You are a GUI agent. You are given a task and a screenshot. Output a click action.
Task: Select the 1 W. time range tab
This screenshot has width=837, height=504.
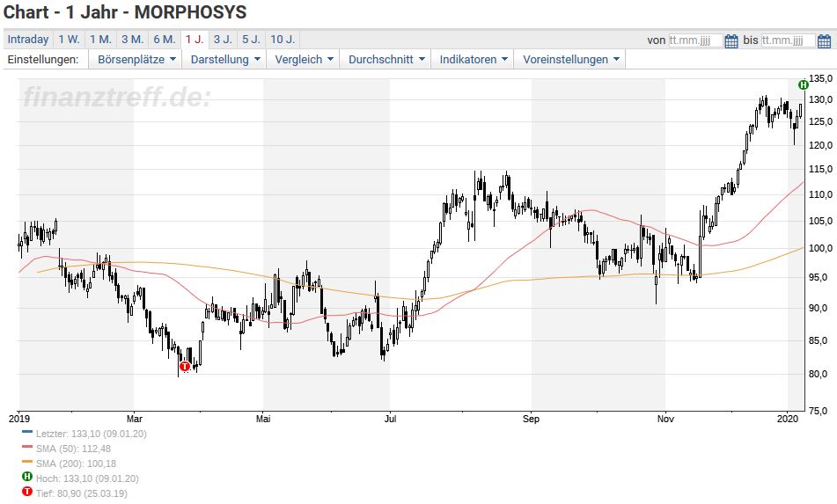(x=69, y=40)
